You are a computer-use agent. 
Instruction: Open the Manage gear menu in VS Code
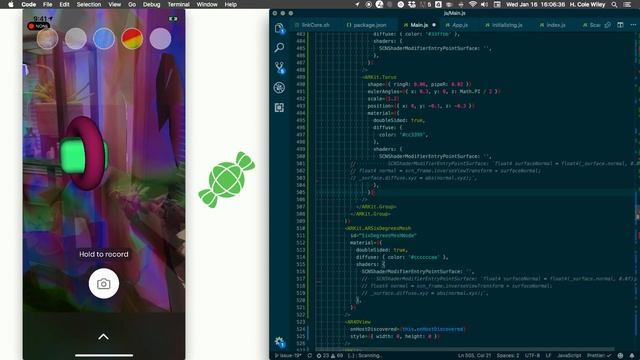coord(279,342)
